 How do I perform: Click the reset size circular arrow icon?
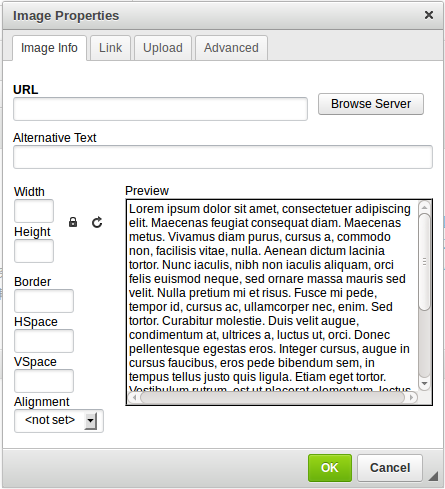pos(97,222)
